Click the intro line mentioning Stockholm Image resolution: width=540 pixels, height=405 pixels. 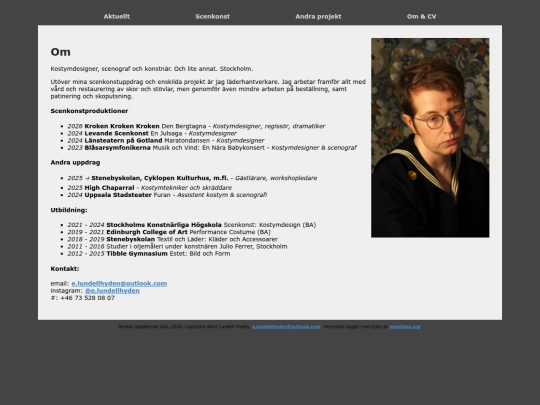tap(152, 69)
